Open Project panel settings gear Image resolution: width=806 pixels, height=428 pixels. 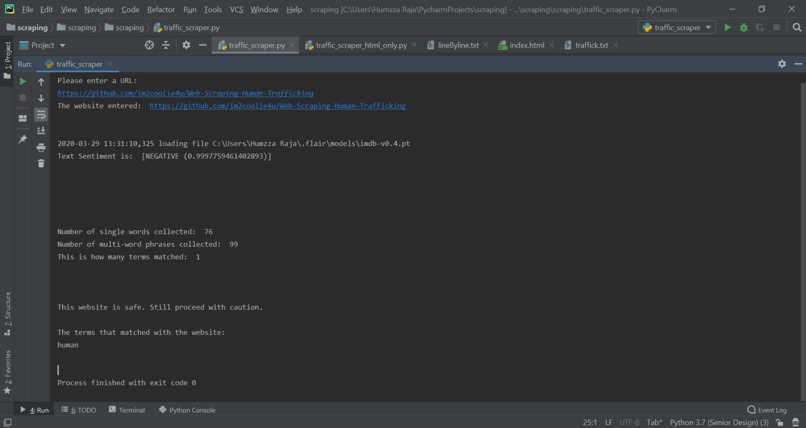pos(186,45)
